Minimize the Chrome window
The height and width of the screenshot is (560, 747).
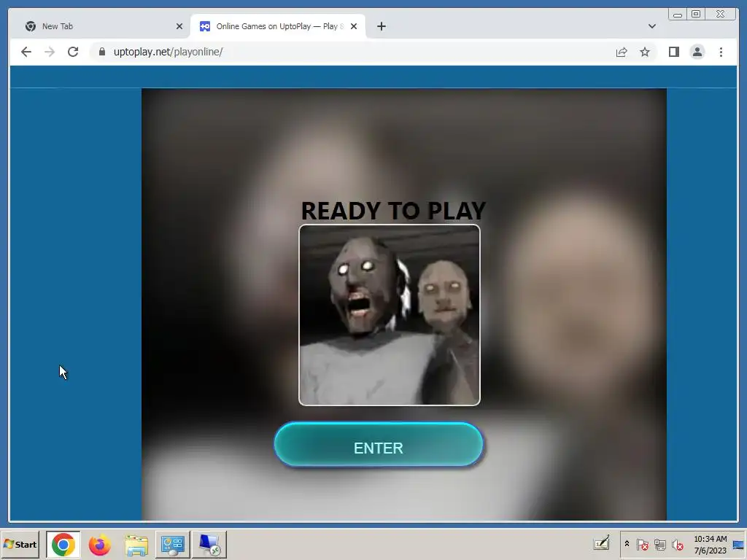pos(678,15)
